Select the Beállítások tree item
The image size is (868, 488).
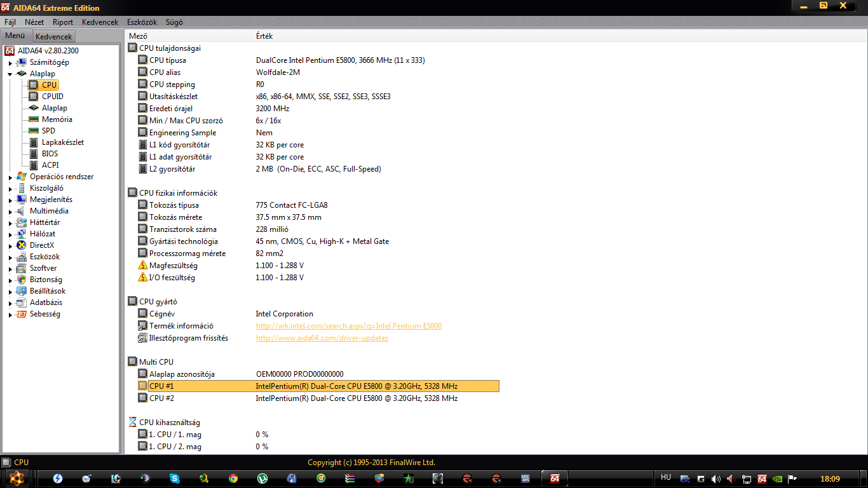point(48,291)
